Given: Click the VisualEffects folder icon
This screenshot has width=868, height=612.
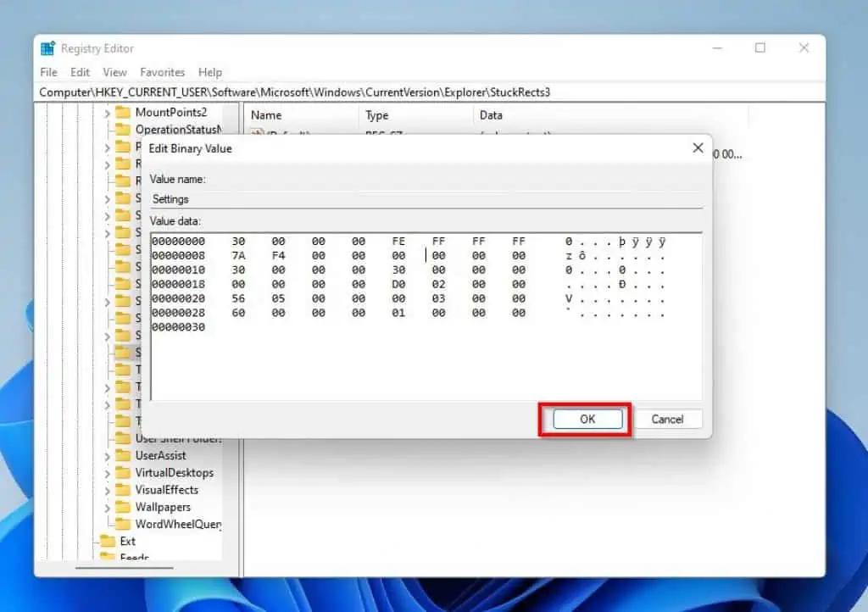Looking at the screenshot, I should point(124,489).
